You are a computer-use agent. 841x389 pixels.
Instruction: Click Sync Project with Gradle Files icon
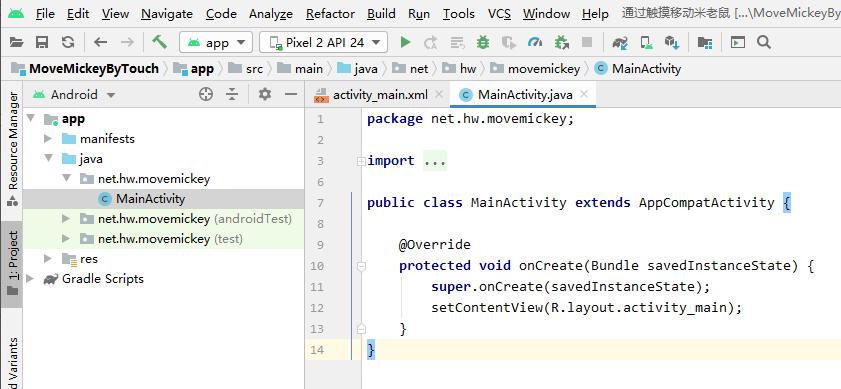[620, 42]
